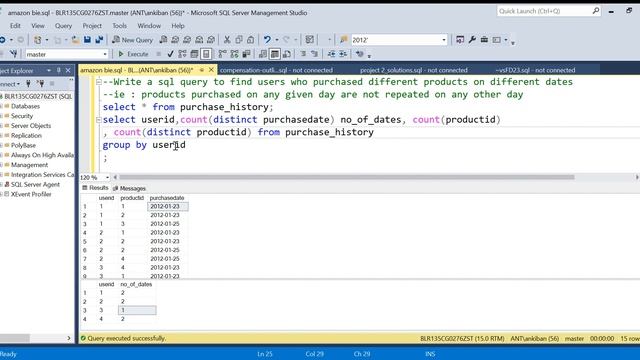Collapse the select userid statement outline

[98, 120]
